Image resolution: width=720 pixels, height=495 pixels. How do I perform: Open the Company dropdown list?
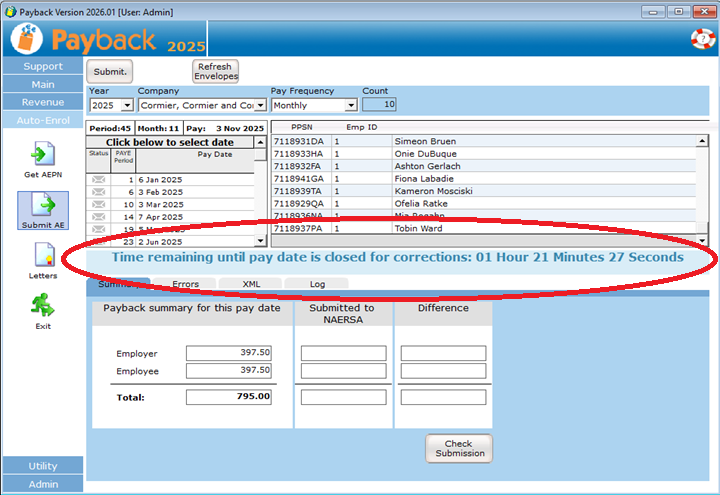click(x=260, y=105)
